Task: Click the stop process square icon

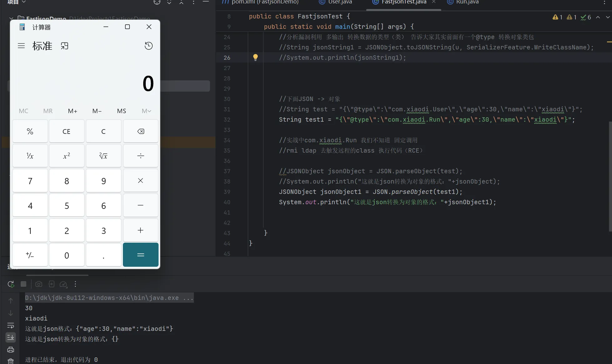Action: 23,284
